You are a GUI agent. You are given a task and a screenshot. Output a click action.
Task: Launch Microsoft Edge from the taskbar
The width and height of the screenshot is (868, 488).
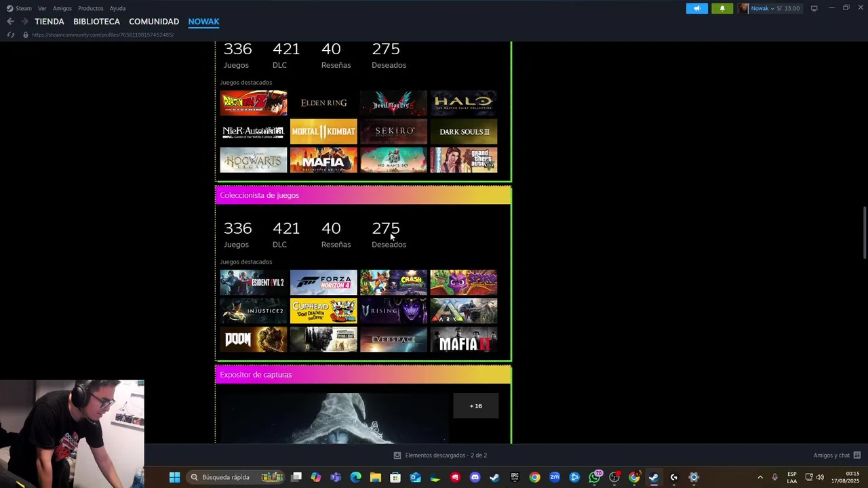pyautogui.click(x=355, y=477)
